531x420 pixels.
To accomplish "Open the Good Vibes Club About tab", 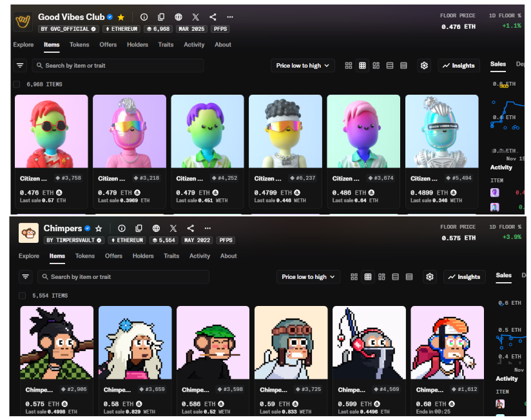I will 223,44.
